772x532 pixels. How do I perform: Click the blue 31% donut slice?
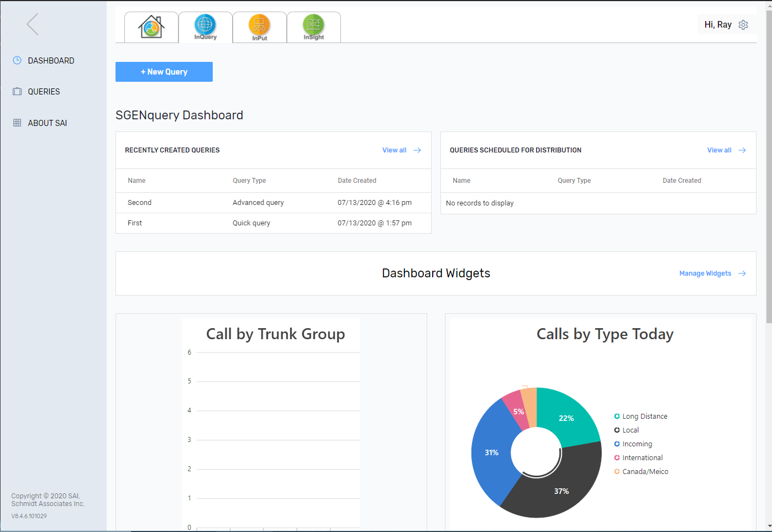(491, 452)
